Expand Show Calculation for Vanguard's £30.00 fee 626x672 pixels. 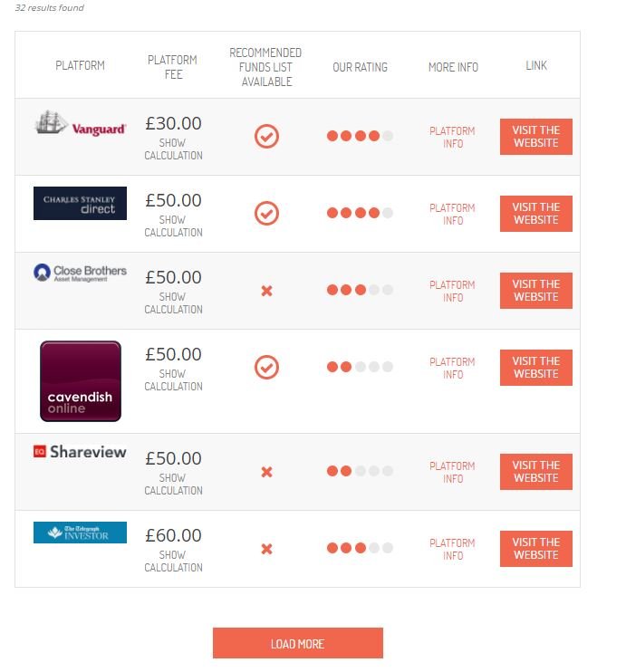[173, 149]
